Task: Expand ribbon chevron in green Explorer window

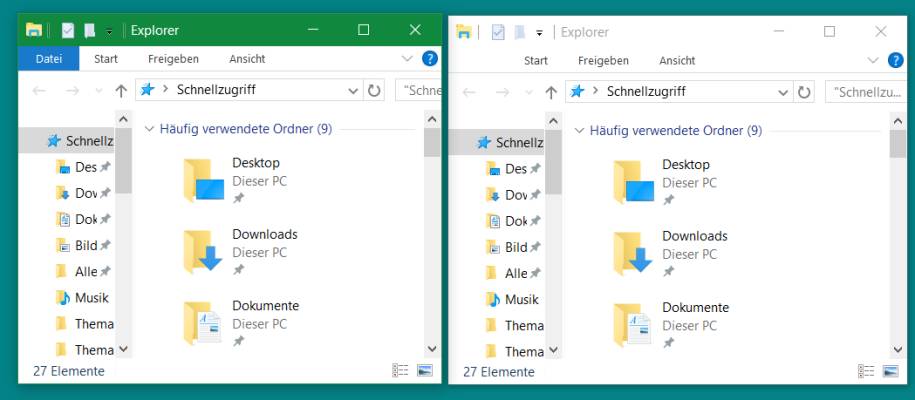Action: (x=407, y=58)
